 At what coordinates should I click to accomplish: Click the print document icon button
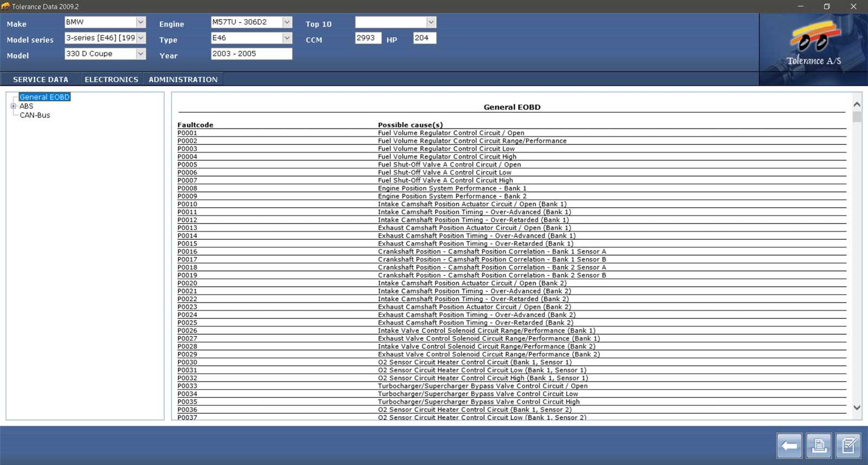(819, 446)
